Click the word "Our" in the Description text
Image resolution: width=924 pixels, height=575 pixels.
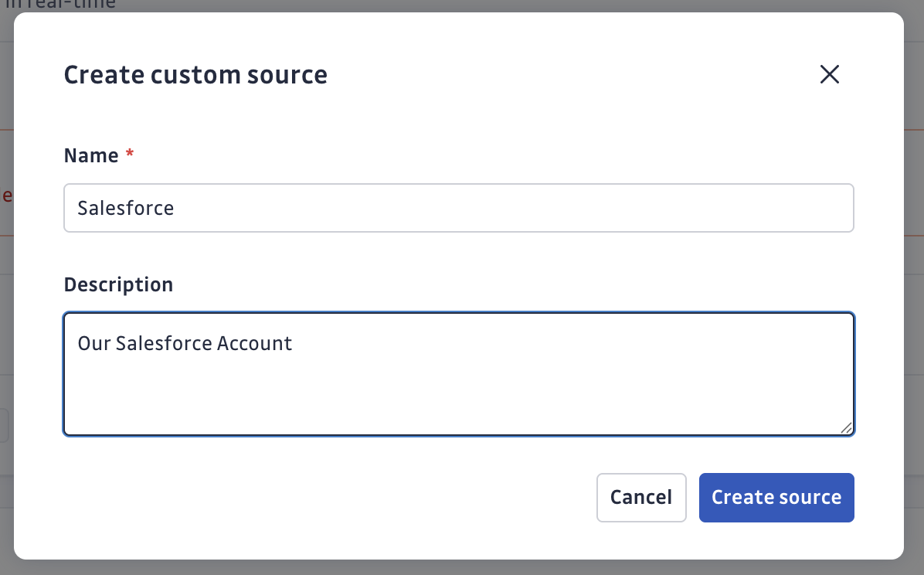95,343
